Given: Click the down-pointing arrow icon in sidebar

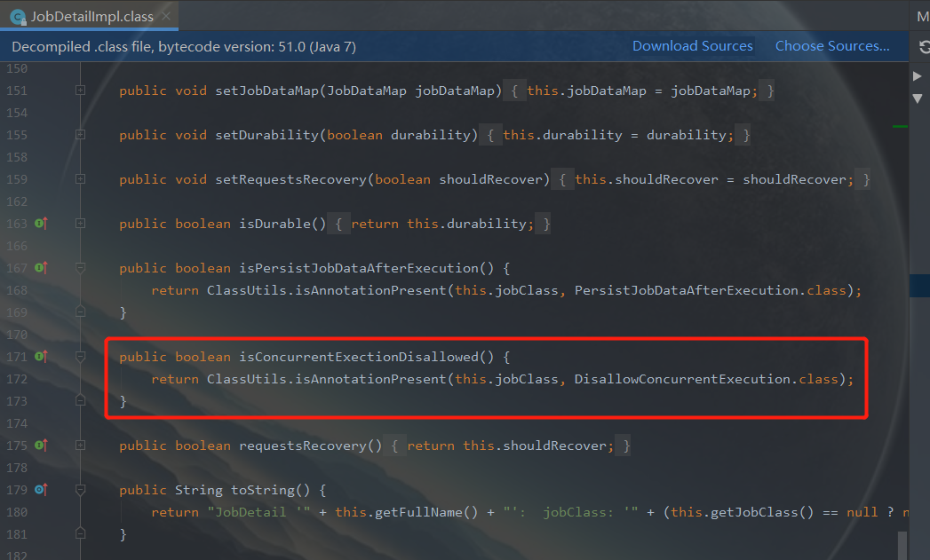Looking at the screenshot, I should pos(918,99).
